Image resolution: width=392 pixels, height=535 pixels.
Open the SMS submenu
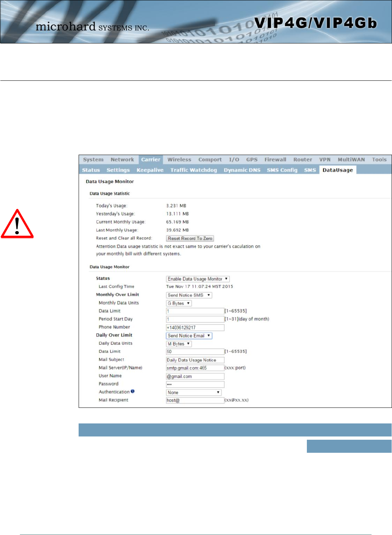pyautogui.click(x=310, y=170)
